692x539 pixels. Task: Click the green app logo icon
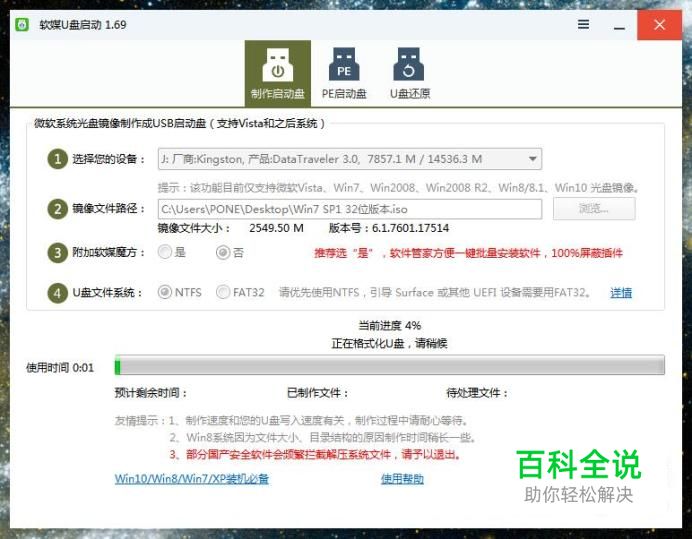click(22, 25)
